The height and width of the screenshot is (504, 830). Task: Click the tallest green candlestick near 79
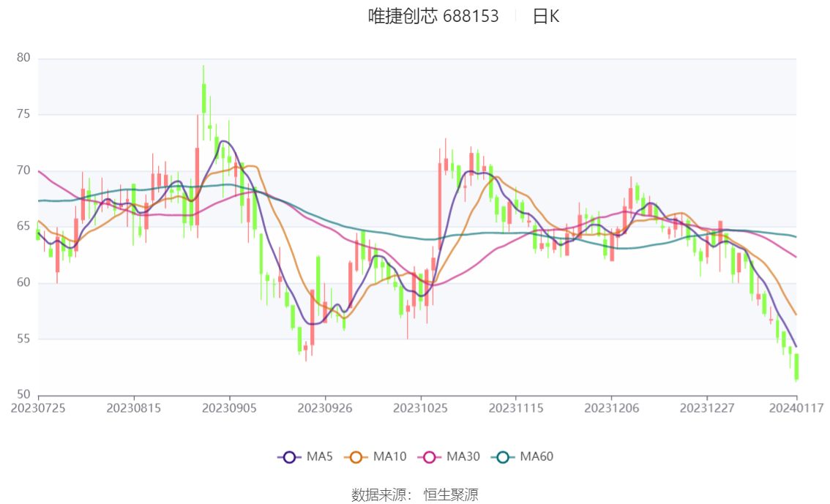tap(203, 98)
